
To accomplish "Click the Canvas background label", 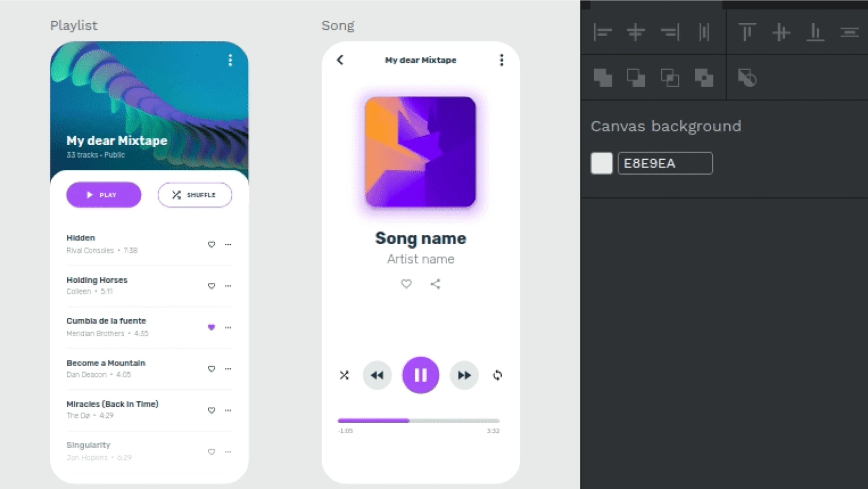I will click(666, 126).
